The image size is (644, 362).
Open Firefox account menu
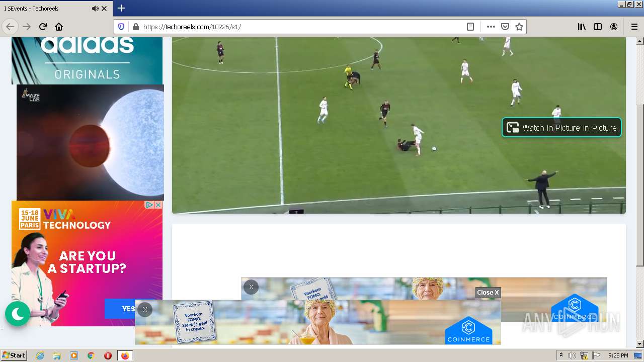coord(614,27)
